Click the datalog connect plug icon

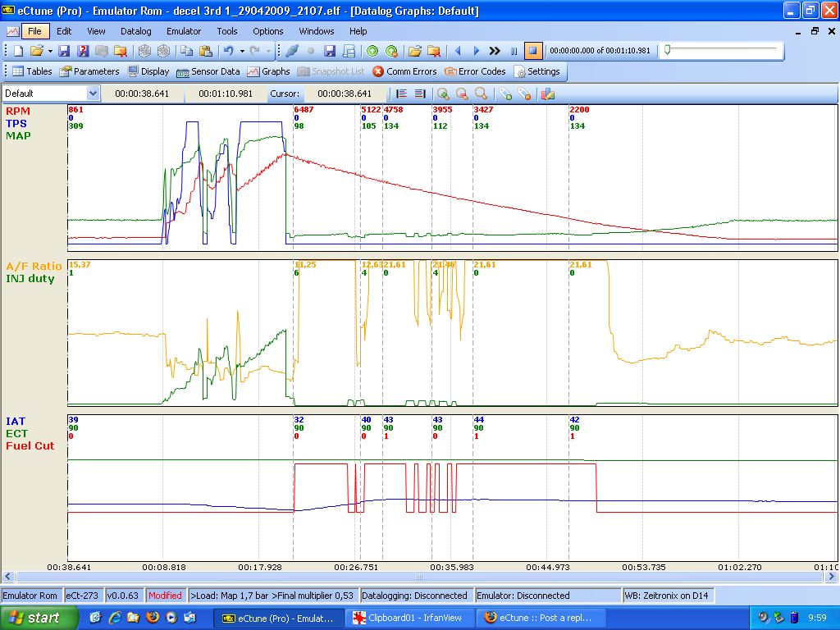pos(292,51)
